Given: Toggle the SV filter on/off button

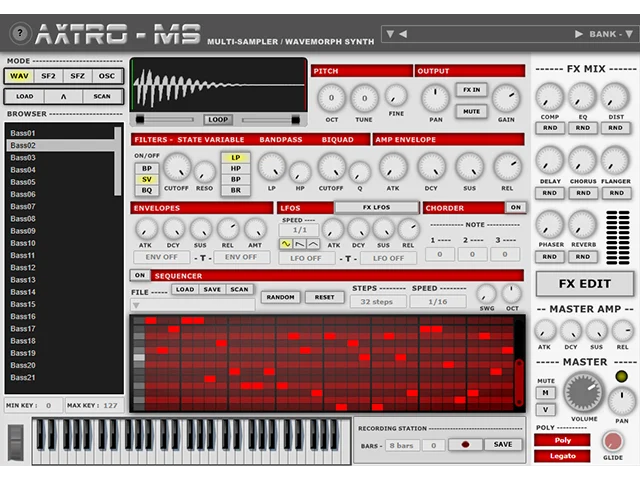Looking at the screenshot, I should (147, 180).
